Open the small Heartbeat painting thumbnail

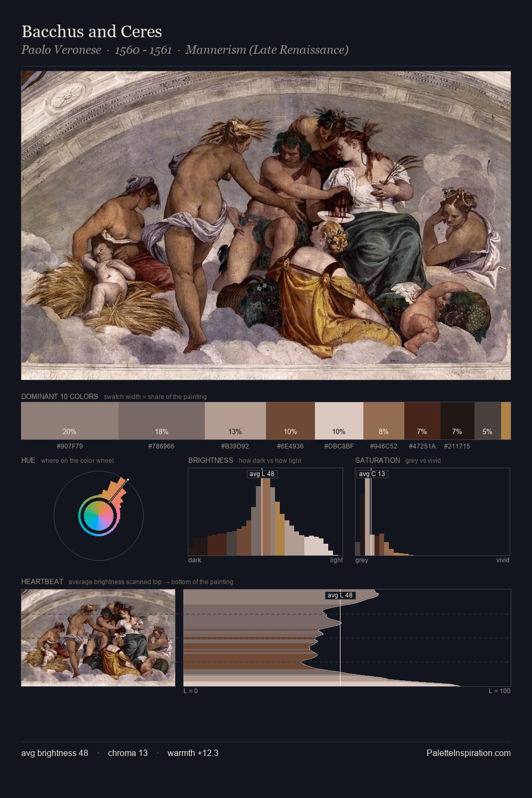point(98,638)
